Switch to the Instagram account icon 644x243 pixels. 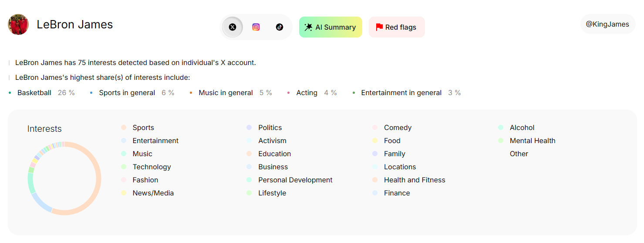tap(256, 27)
